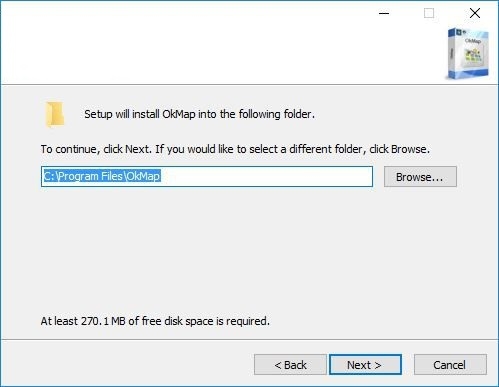This screenshot has height=387, width=499.
Task: Click "OkMap" in the setup heading sentence
Action: coord(179,114)
